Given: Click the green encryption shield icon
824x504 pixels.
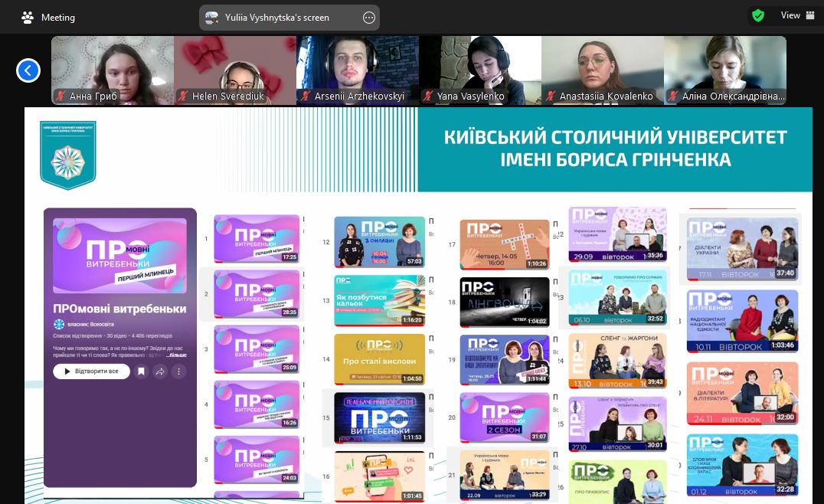Looking at the screenshot, I should pyautogui.click(x=757, y=15).
